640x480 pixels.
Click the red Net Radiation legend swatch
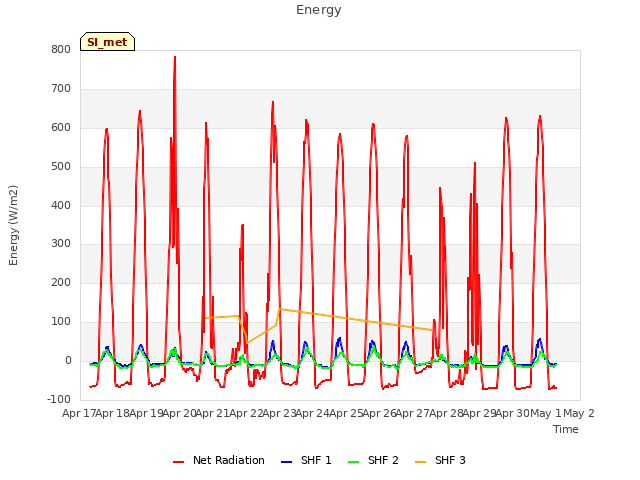pyautogui.click(x=178, y=462)
